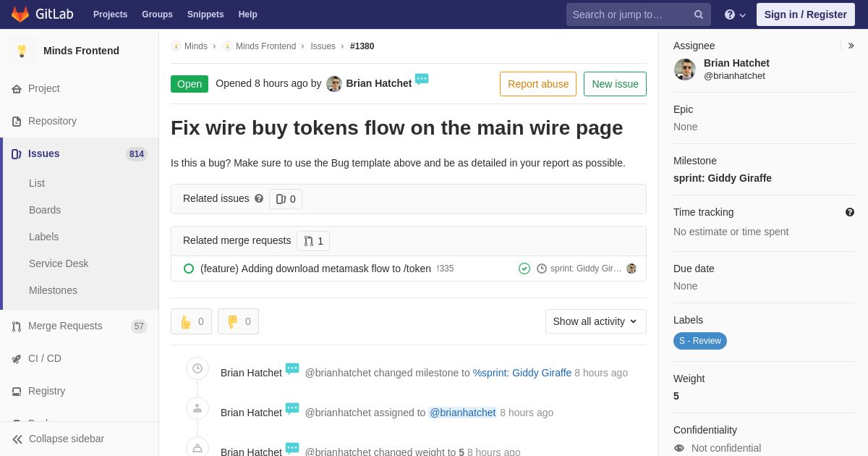Viewport: 868px width, 456px height.
Task: Click the CI / CD rocket icon
Action: click(17, 359)
